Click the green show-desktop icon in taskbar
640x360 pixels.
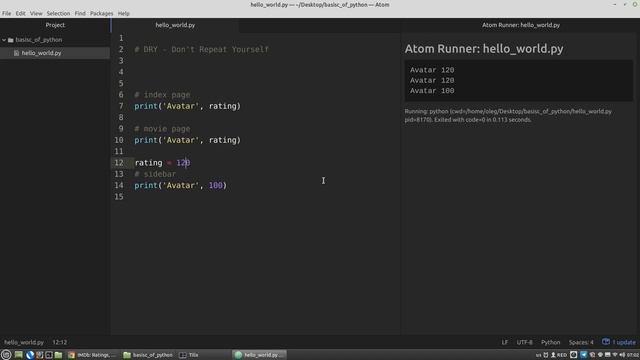(19, 355)
